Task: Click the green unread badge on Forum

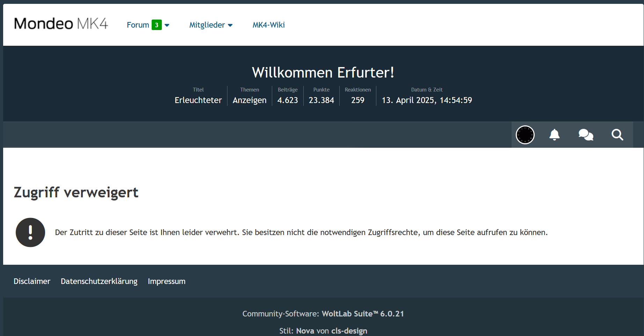Action: click(157, 25)
